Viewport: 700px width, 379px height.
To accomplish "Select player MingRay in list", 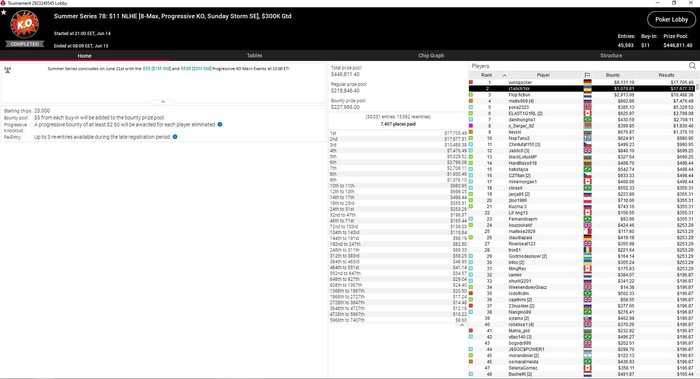I will point(517,269).
